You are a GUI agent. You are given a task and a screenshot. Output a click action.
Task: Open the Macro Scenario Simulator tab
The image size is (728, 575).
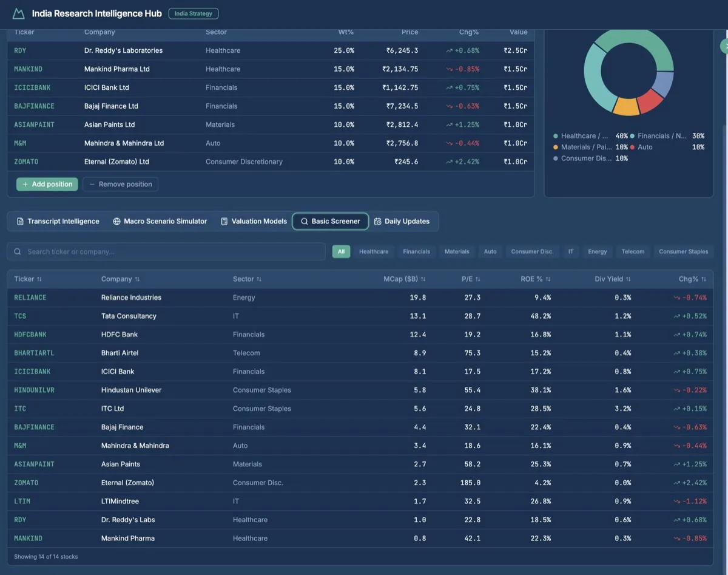click(160, 222)
